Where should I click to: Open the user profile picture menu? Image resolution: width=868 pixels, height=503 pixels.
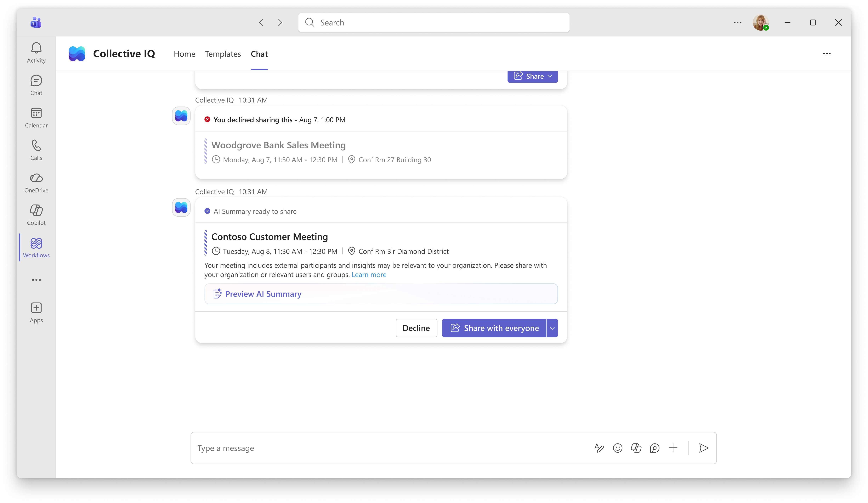(x=761, y=22)
